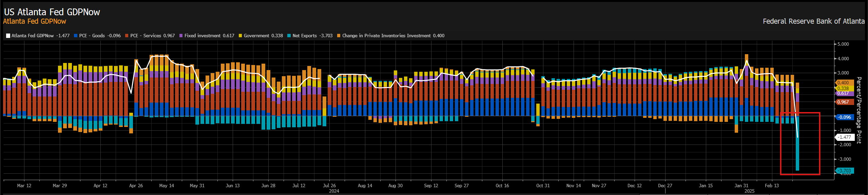
Task: Click the white -1.477 value tag on axis
Action: 844,137
